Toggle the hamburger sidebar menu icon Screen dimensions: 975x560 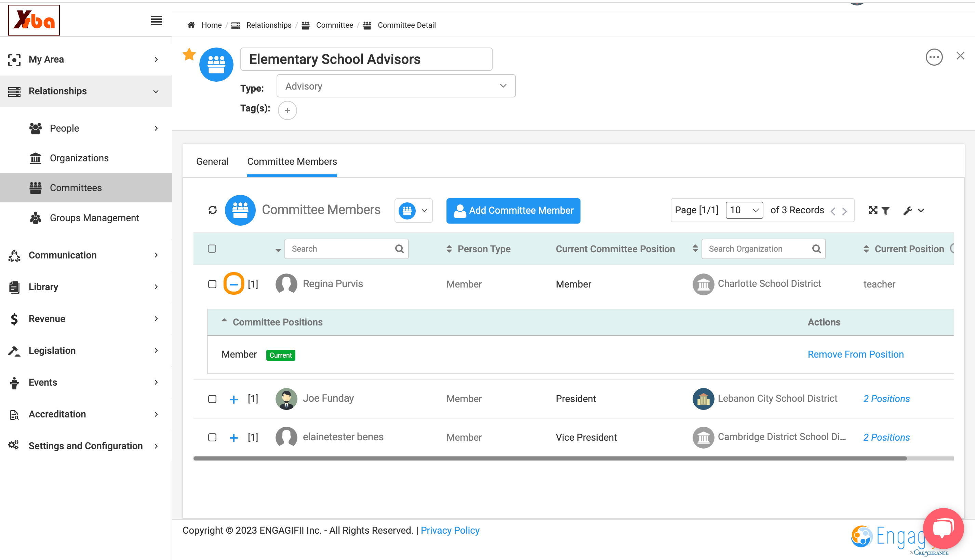click(x=156, y=21)
